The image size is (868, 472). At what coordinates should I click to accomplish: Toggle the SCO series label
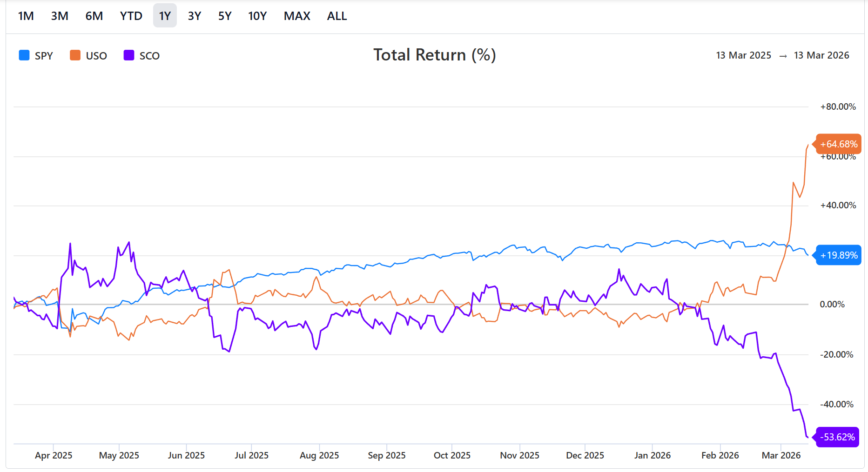[x=149, y=56]
